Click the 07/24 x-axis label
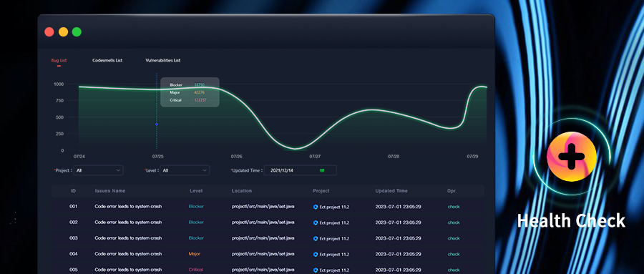This screenshot has height=274, width=644. (x=79, y=157)
